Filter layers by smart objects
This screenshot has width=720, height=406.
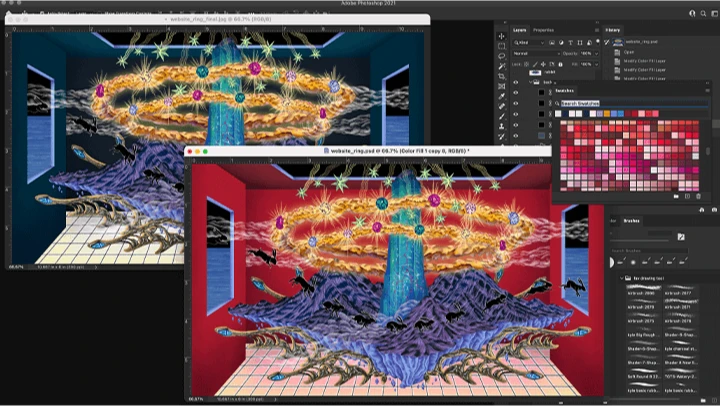589,43
